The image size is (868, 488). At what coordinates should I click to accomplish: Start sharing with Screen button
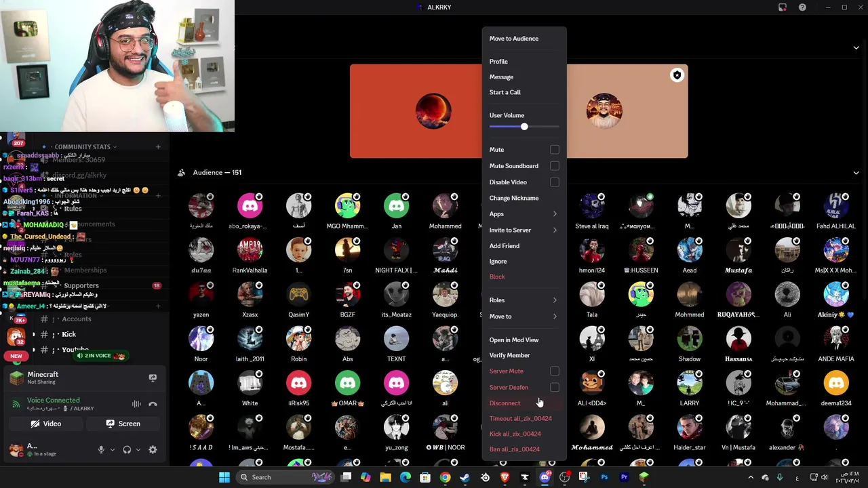123,424
